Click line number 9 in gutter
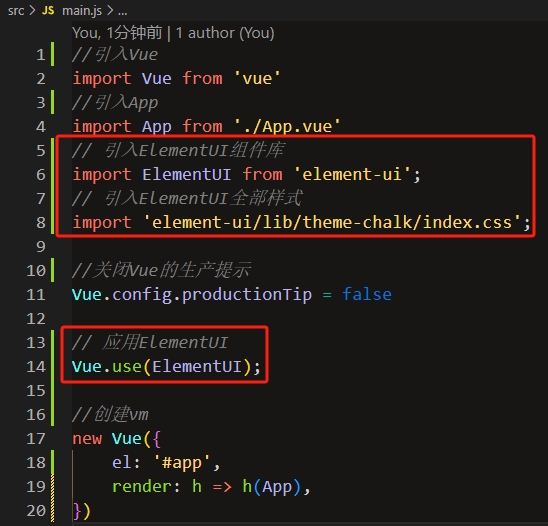The image size is (548, 526). point(41,247)
